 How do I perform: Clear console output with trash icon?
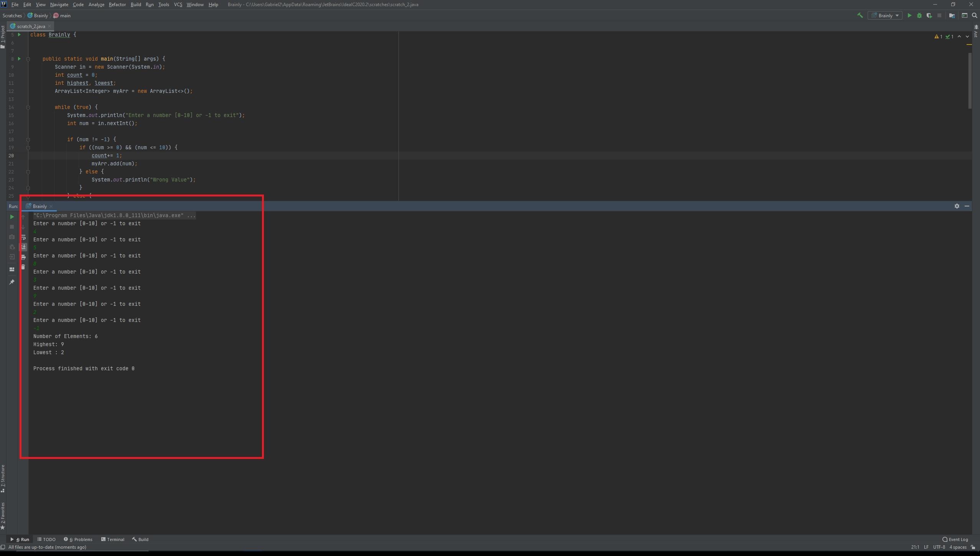pyautogui.click(x=23, y=267)
